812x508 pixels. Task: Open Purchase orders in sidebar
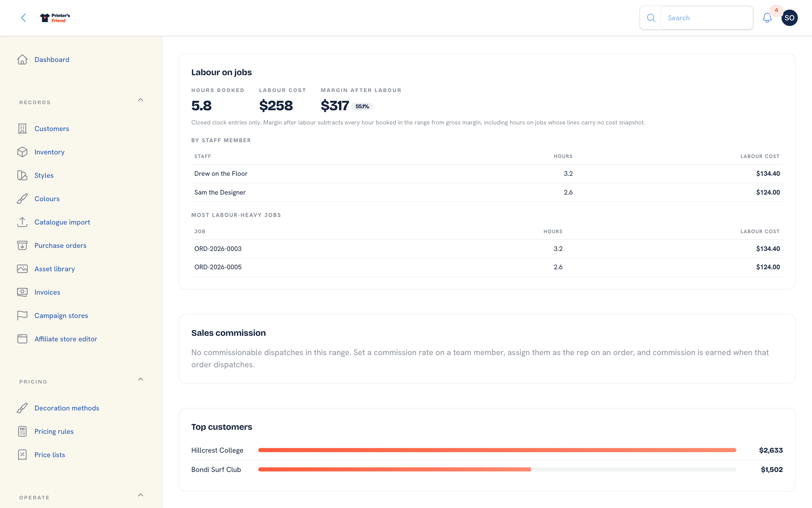coord(60,245)
